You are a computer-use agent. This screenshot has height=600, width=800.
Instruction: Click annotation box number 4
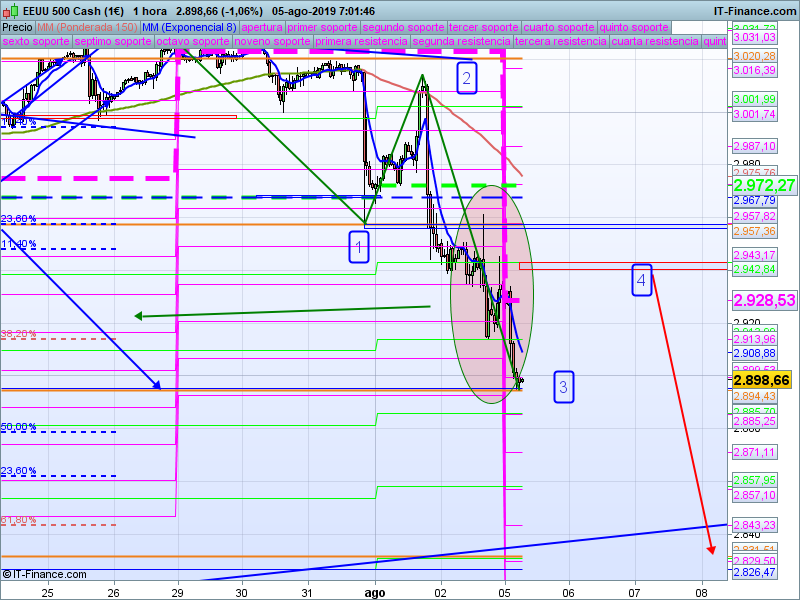642,279
